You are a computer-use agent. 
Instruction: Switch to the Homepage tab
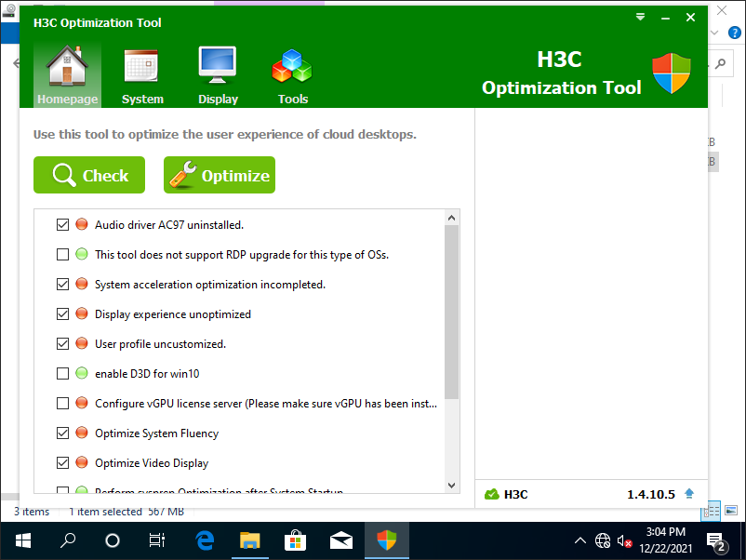point(68,74)
